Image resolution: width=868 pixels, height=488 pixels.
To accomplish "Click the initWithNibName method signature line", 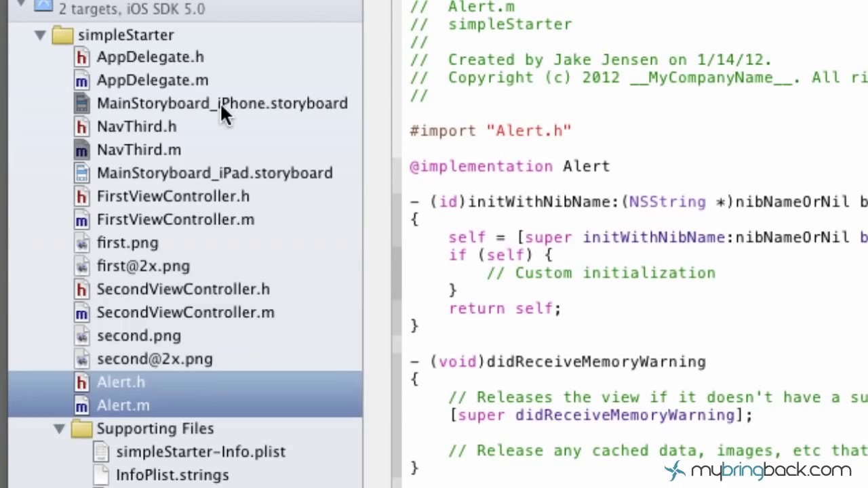I will coord(639,202).
